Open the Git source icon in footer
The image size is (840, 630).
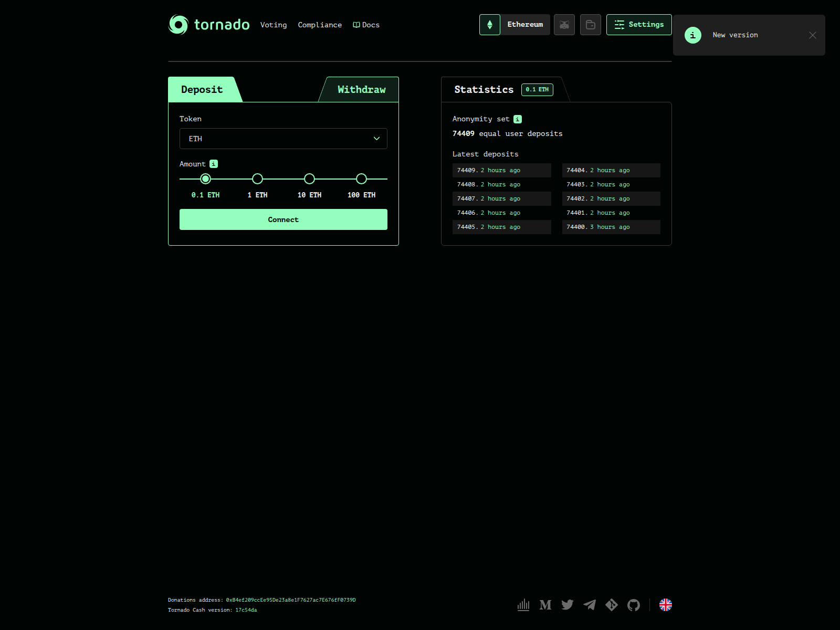612,605
